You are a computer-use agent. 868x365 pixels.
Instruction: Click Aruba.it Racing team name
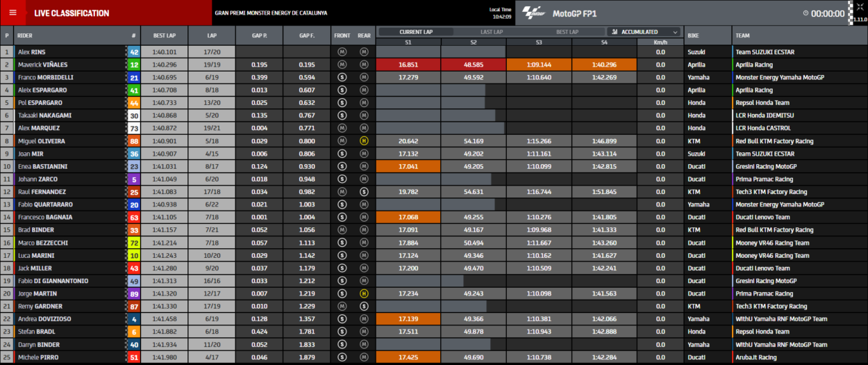[757, 357]
